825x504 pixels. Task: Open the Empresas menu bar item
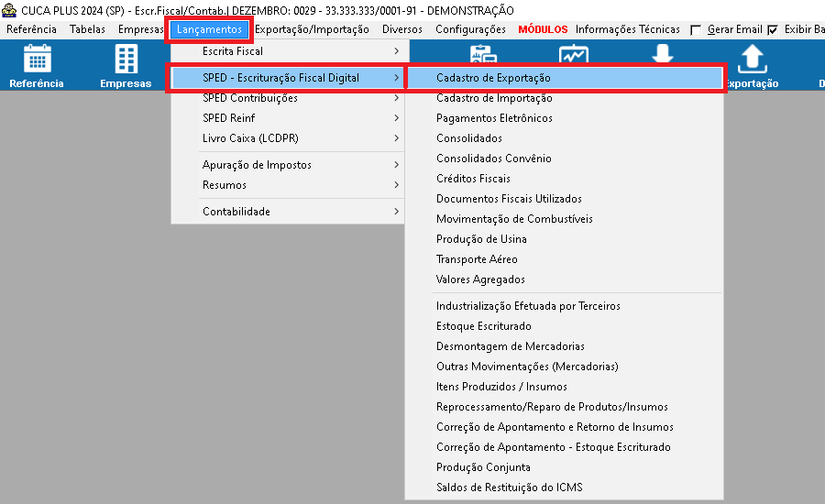point(140,29)
